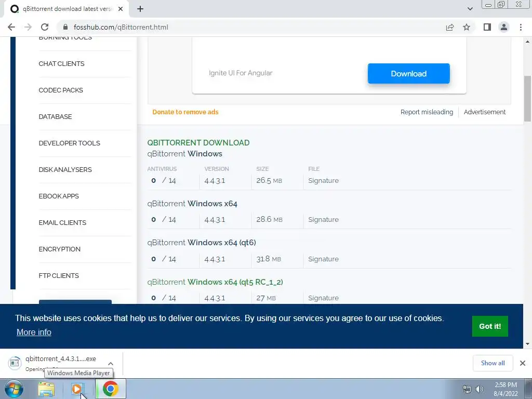
Task: Reload the page with the refresh icon
Action: pos(45,27)
